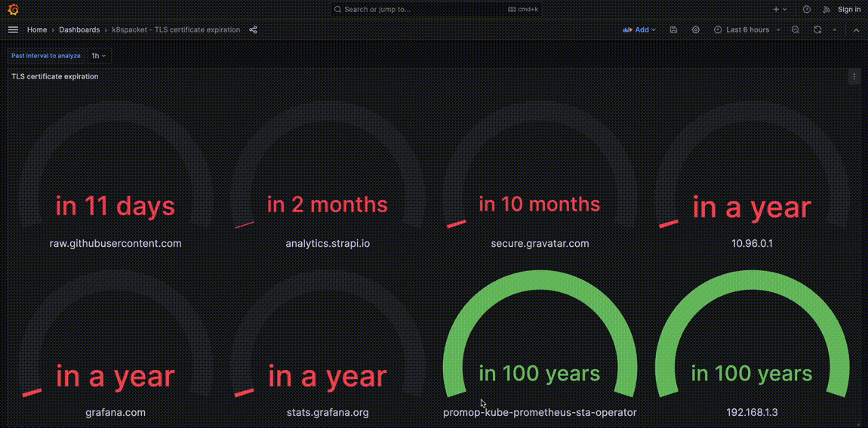
Task: Open dashboard settings gear icon
Action: (696, 30)
